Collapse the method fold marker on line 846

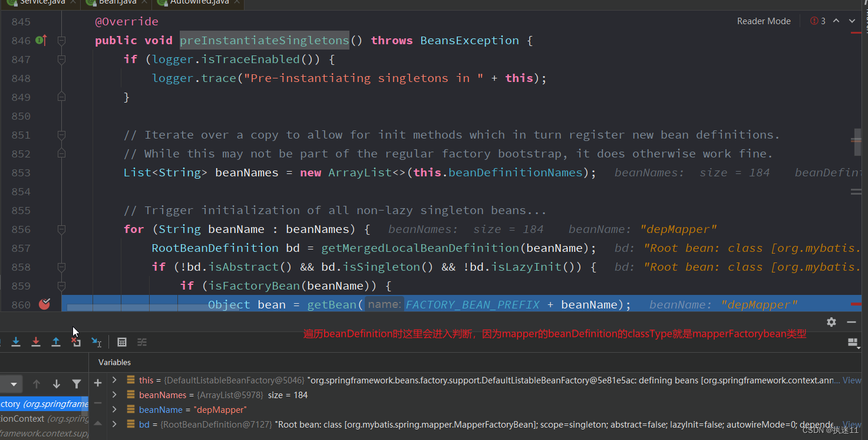[61, 40]
